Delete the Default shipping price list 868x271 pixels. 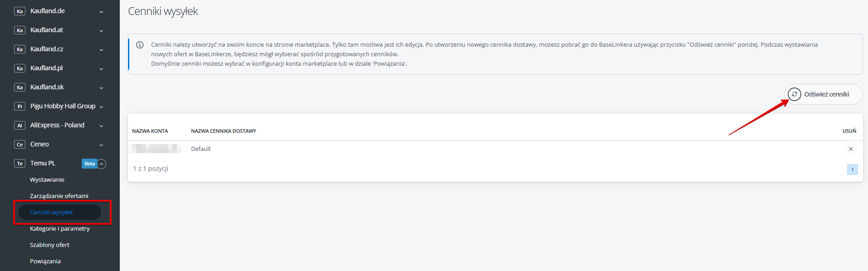850,149
